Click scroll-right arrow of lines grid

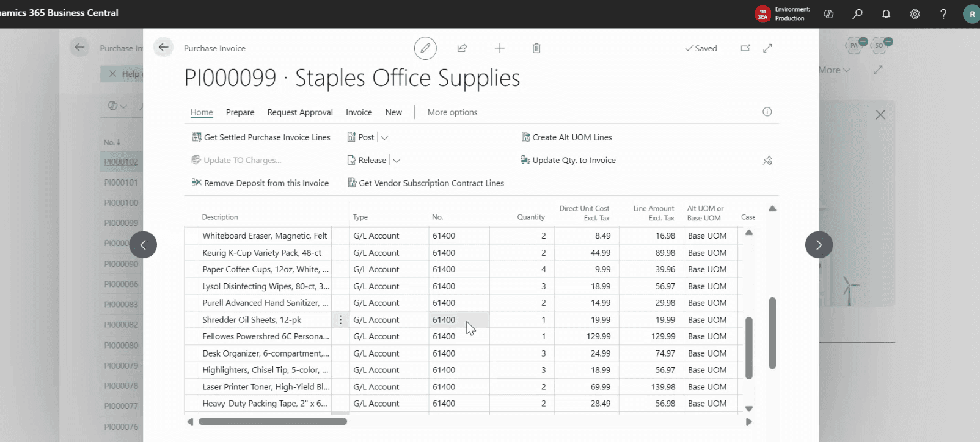pyautogui.click(x=749, y=421)
